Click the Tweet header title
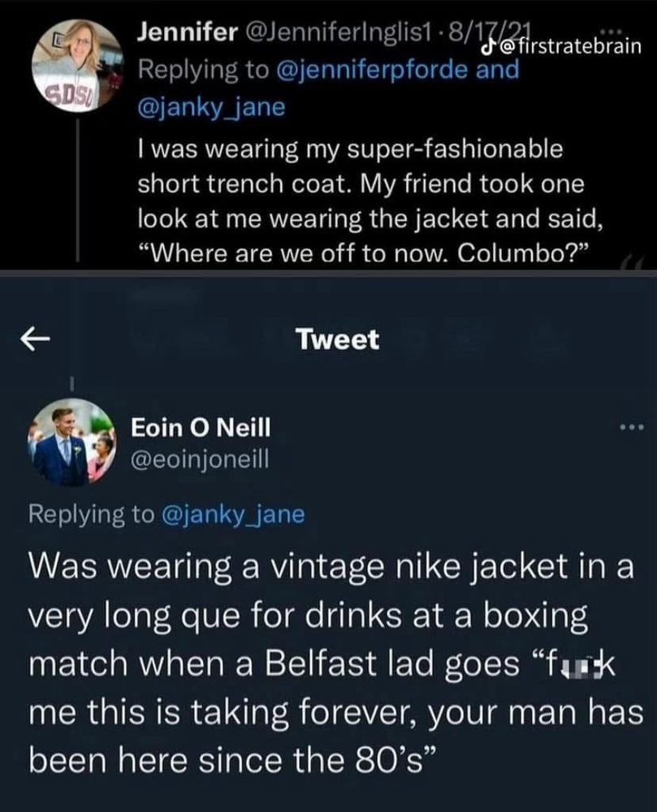This screenshot has height=812, width=657. (x=348, y=339)
